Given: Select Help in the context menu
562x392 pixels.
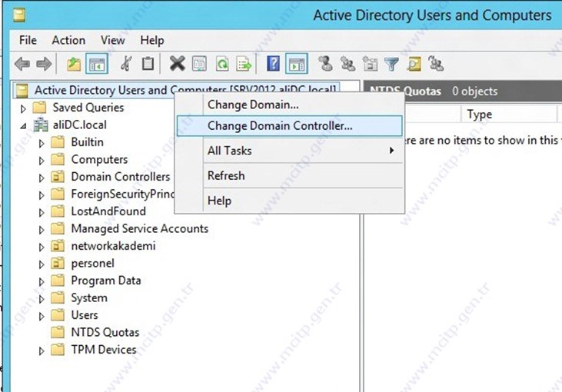Looking at the screenshot, I should click(x=290, y=201).
